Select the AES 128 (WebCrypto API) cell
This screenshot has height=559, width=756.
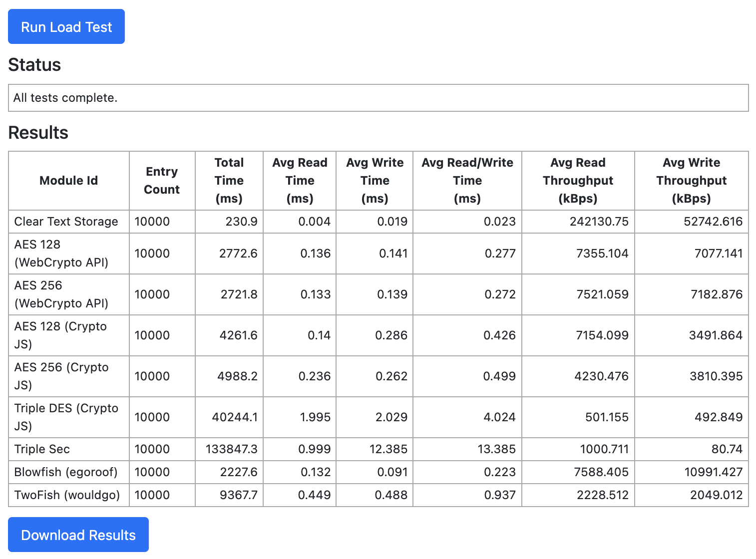69,254
